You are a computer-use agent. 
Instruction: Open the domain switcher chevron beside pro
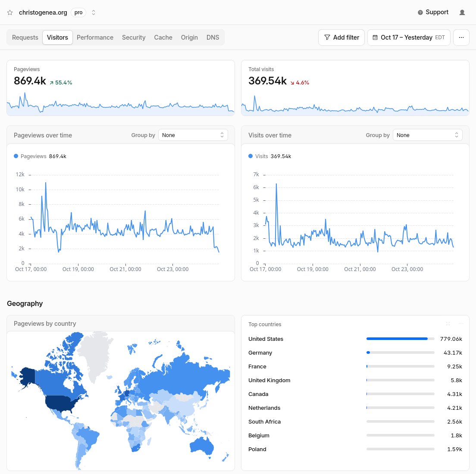click(x=94, y=12)
